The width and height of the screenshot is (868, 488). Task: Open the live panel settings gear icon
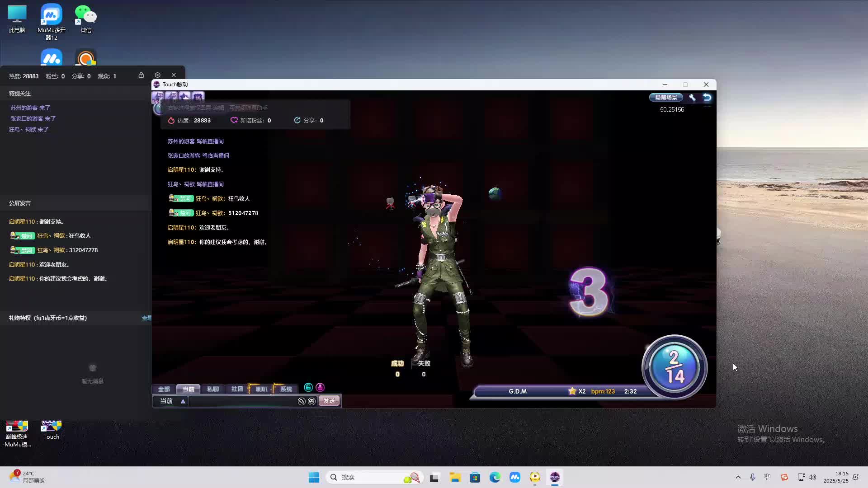(157, 75)
